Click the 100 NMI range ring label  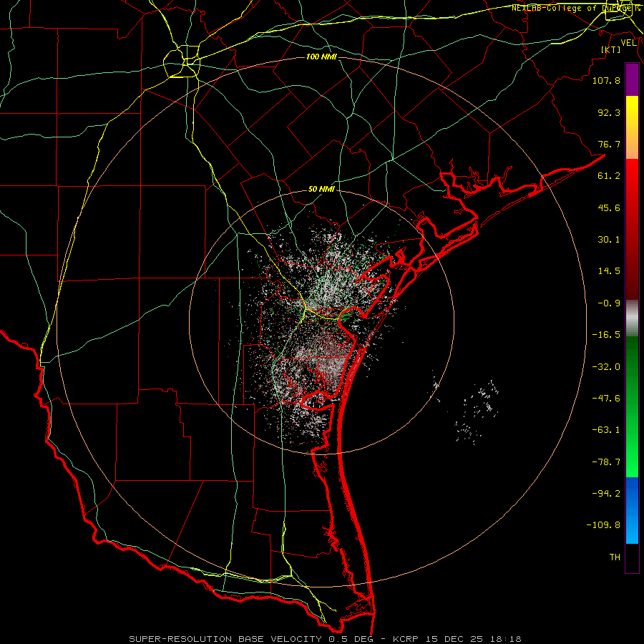tap(321, 57)
